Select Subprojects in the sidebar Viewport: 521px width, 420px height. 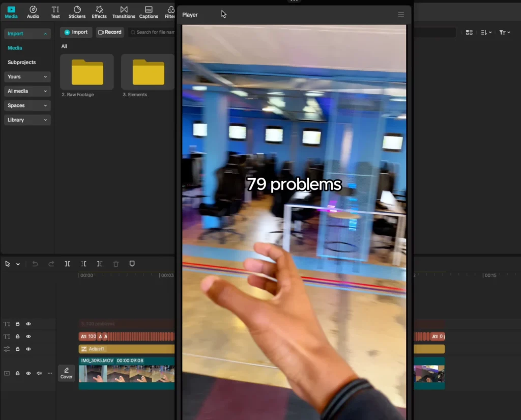pyautogui.click(x=21, y=62)
